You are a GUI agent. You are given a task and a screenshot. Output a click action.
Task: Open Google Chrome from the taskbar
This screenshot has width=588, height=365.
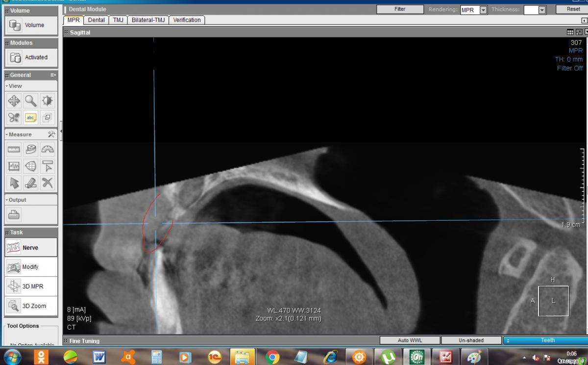[272, 357]
